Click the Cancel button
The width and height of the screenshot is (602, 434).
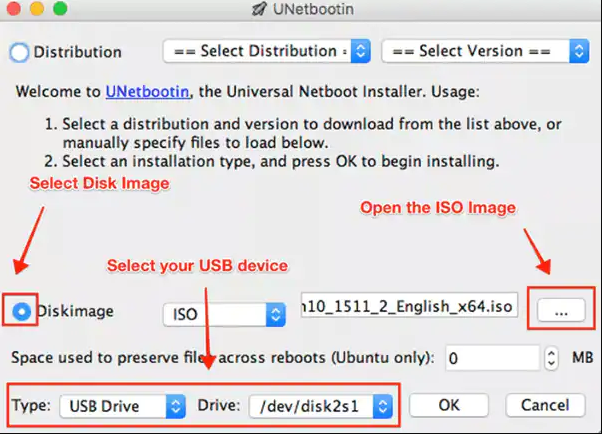[545, 405]
